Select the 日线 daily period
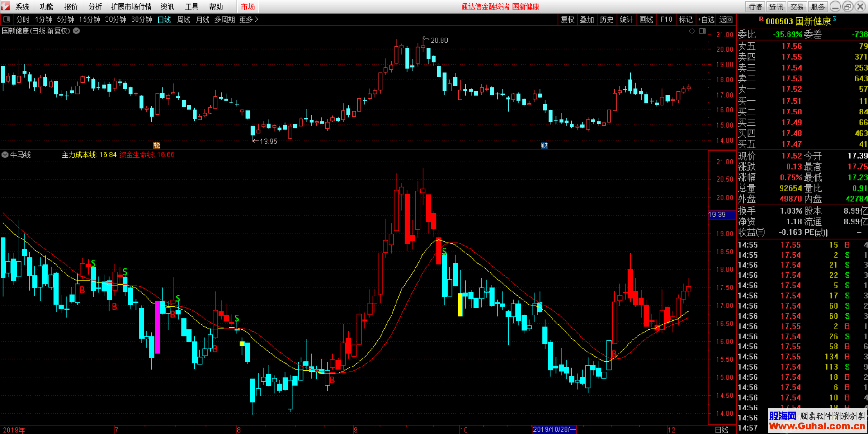 pyautogui.click(x=164, y=19)
